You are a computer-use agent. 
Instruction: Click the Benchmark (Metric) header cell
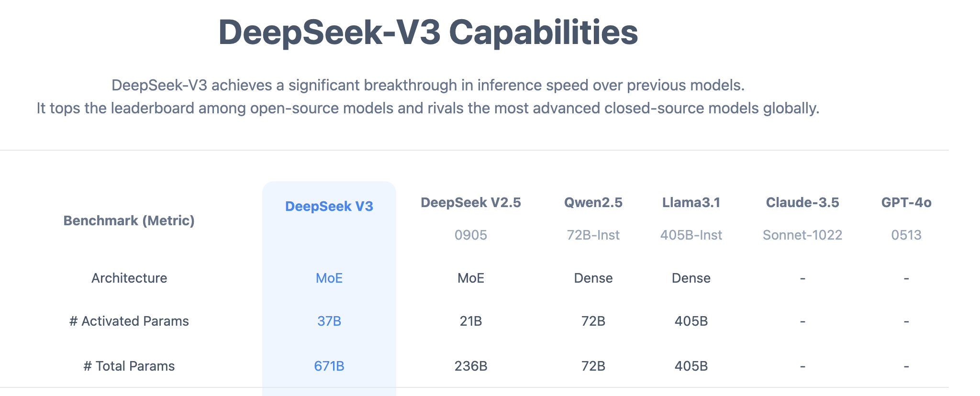(x=129, y=220)
